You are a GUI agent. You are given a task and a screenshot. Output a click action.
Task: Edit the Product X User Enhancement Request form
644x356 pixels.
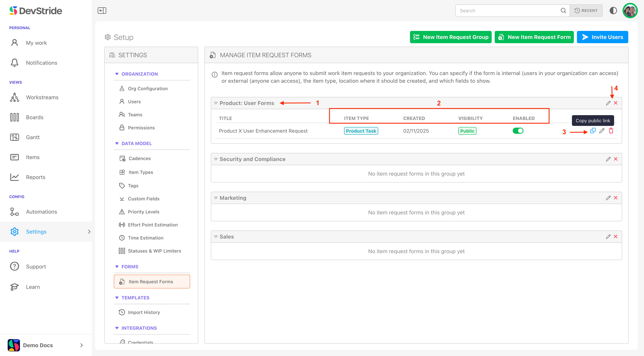pyautogui.click(x=602, y=131)
